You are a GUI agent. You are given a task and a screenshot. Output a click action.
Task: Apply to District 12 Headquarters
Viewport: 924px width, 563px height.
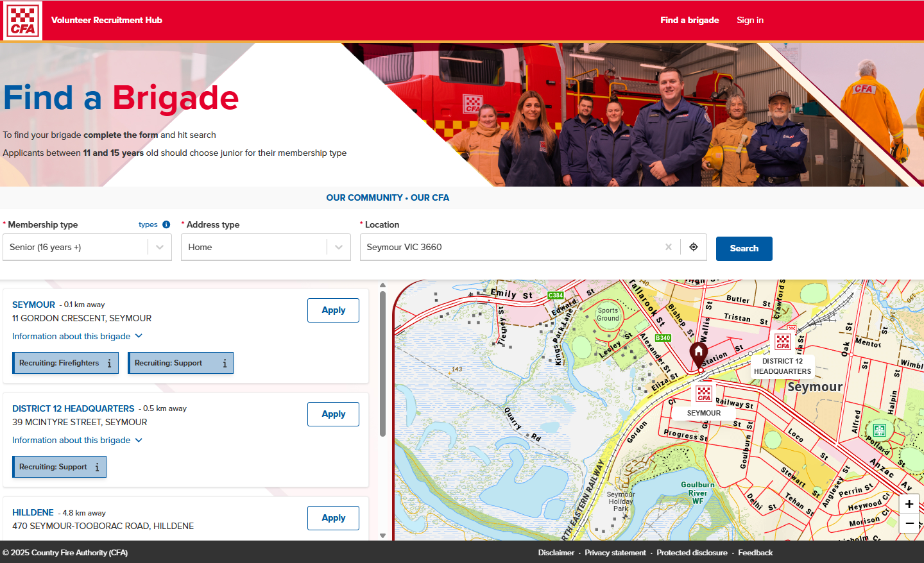333,414
